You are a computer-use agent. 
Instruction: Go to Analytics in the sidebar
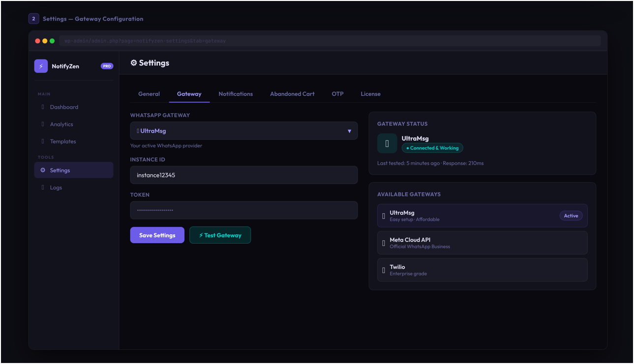[x=74, y=124]
